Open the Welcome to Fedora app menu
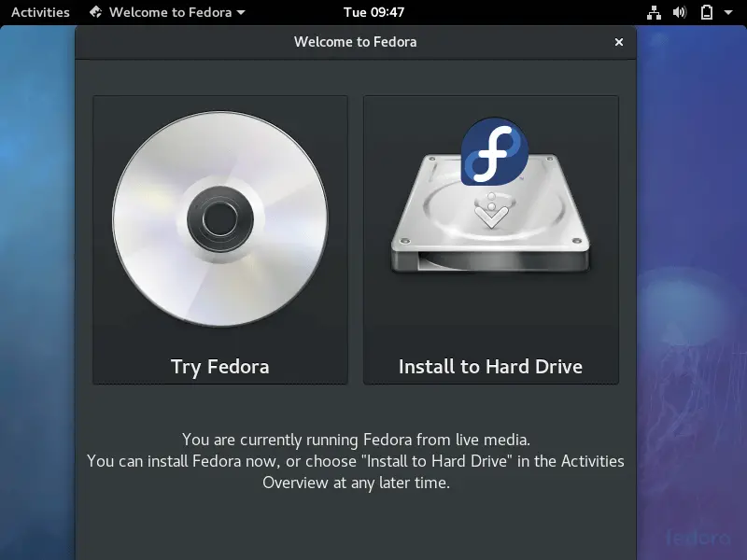This screenshot has width=747, height=560. tap(167, 12)
